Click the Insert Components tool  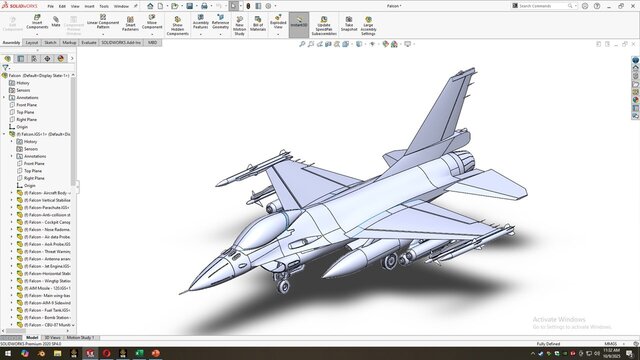[x=37, y=22]
